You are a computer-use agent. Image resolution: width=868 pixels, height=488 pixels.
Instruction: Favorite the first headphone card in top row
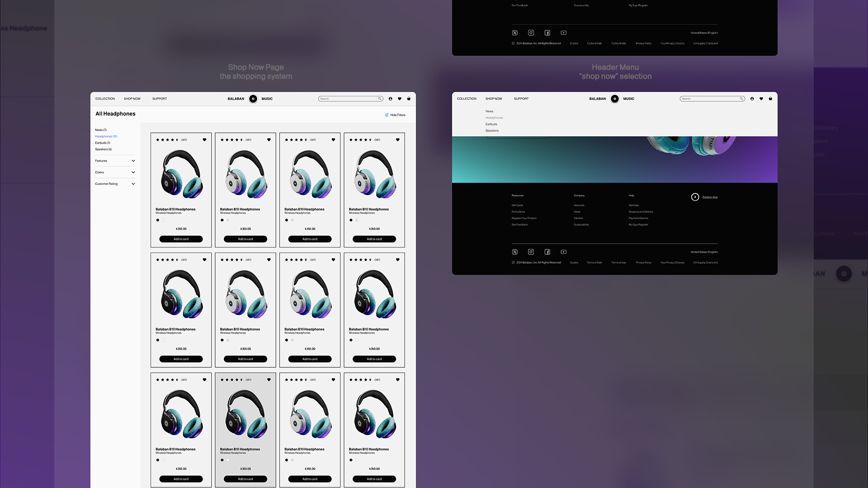(204, 140)
